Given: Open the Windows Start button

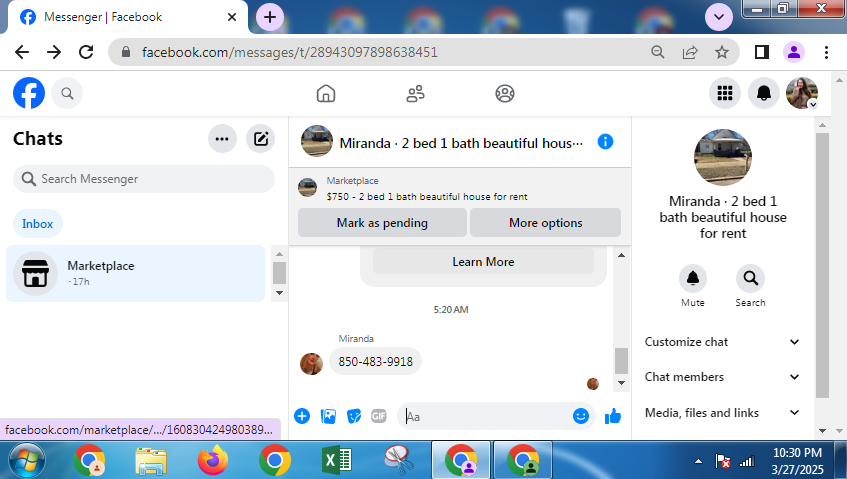Looking at the screenshot, I should [26, 461].
